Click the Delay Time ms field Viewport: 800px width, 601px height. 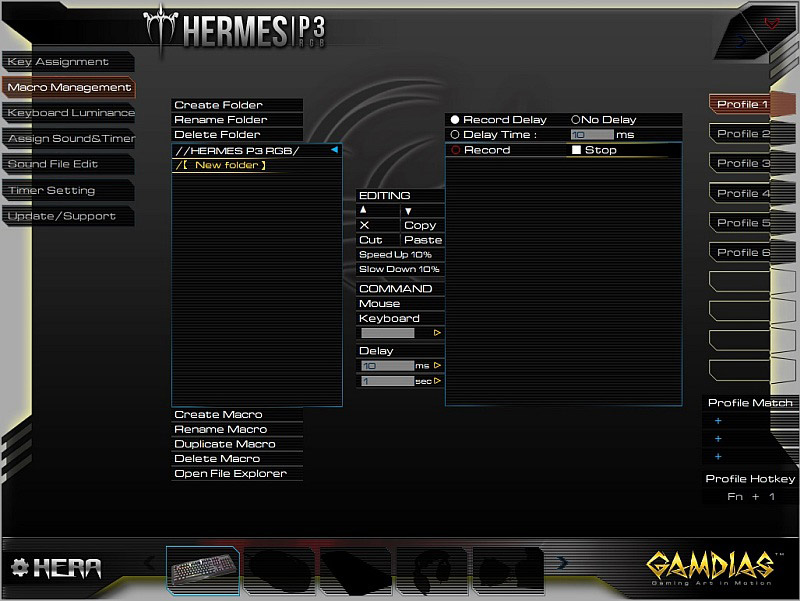tap(592, 135)
